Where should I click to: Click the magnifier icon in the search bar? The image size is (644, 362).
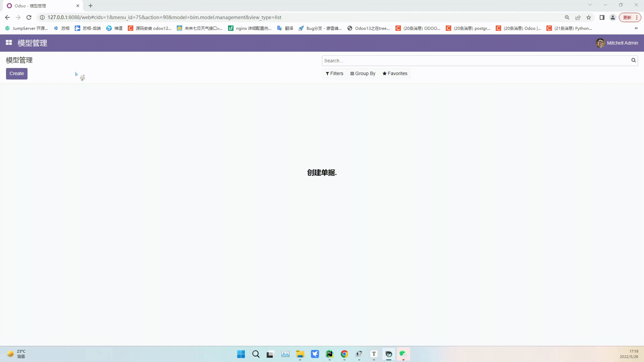click(x=633, y=60)
